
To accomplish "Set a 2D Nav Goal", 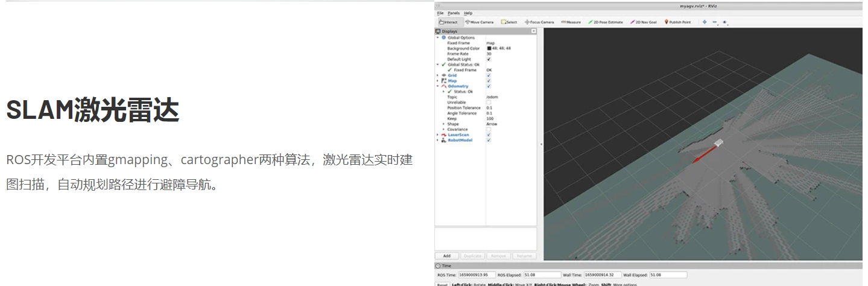I will (x=644, y=22).
